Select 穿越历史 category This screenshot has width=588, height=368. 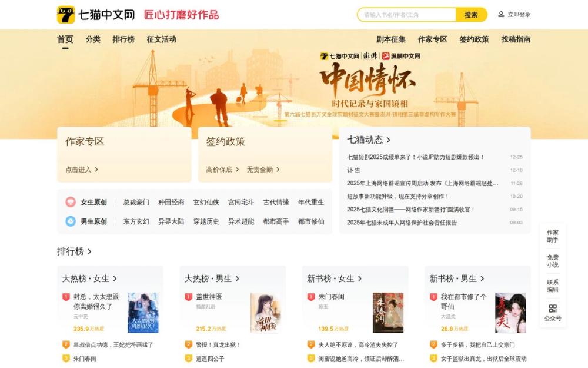(x=206, y=221)
